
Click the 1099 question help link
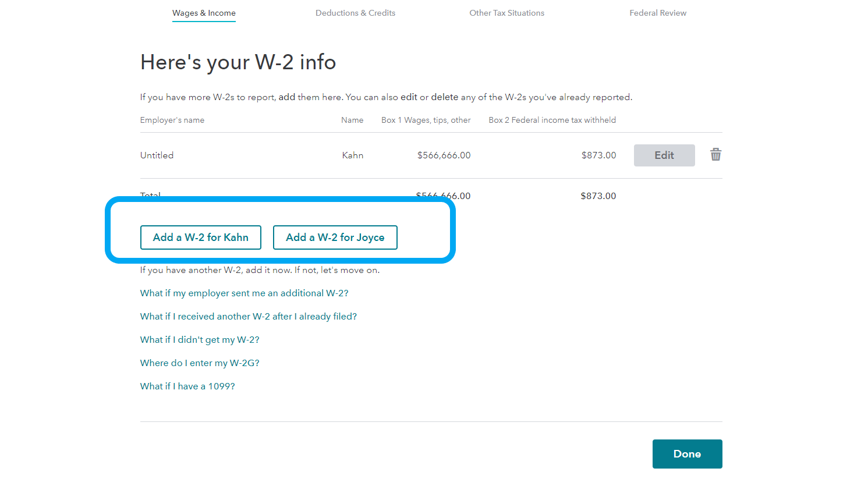pos(187,386)
